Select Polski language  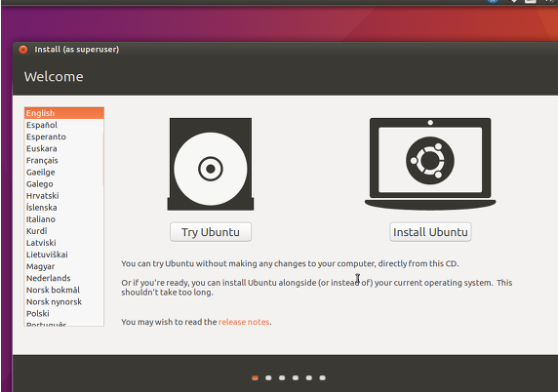click(64, 313)
